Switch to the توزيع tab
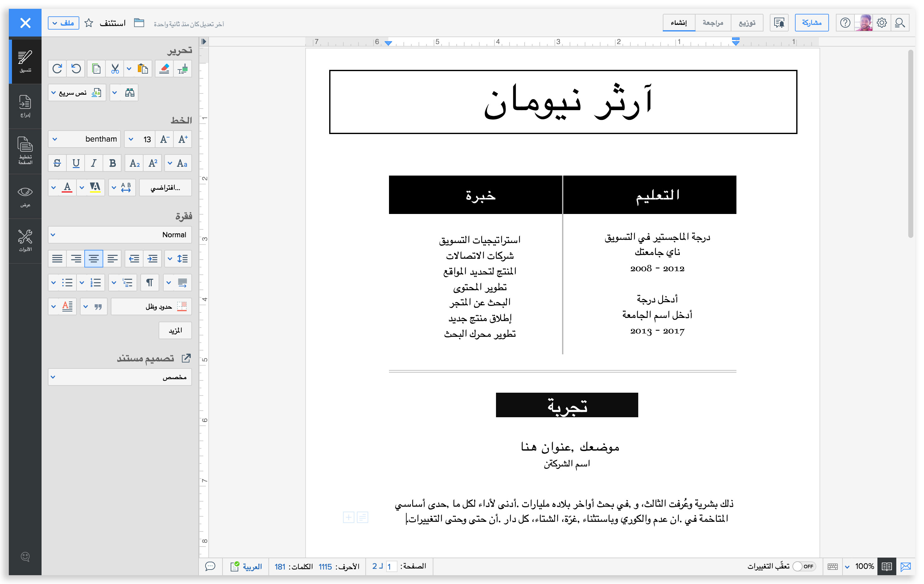 [747, 23]
